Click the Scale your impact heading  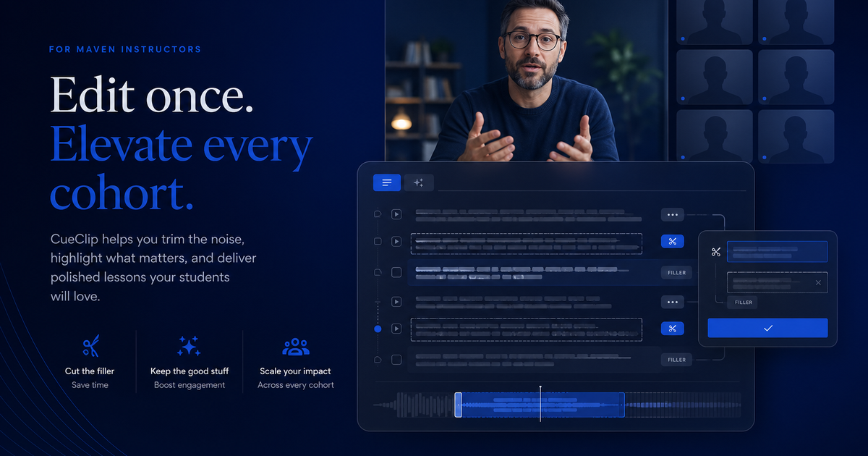[295, 371]
